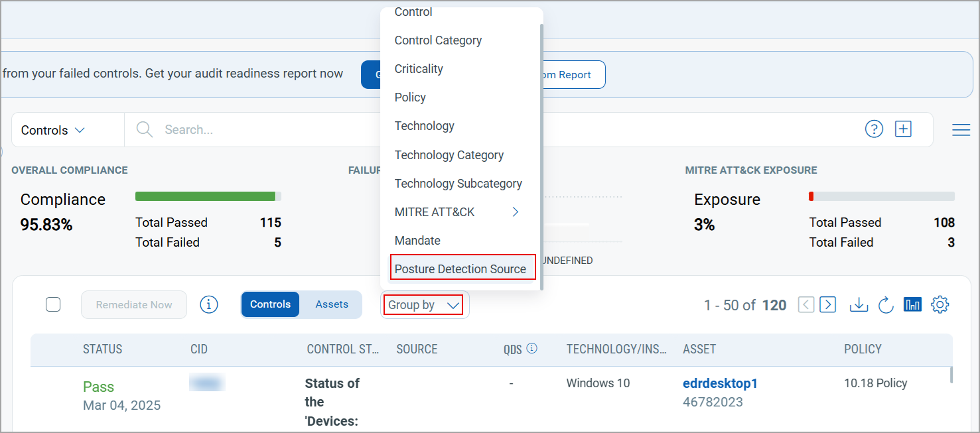980x433 pixels.
Task: Switch to the Assets toggle
Action: [x=332, y=304]
